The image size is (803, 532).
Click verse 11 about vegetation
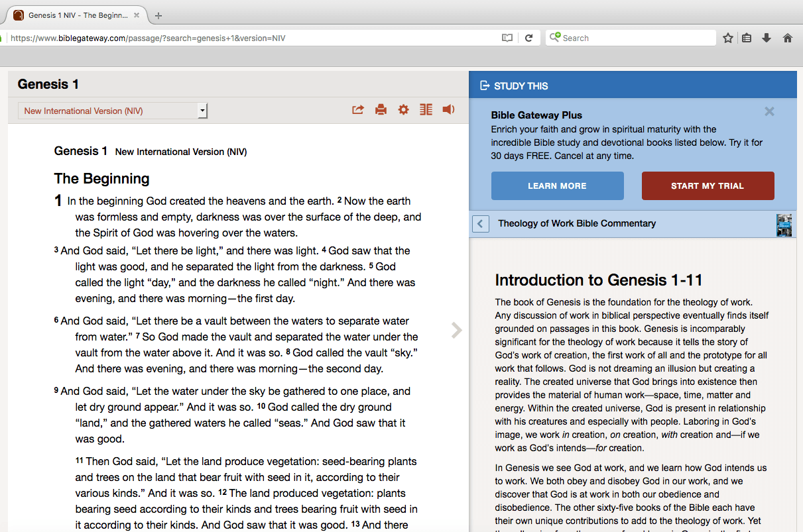tap(246, 493)
